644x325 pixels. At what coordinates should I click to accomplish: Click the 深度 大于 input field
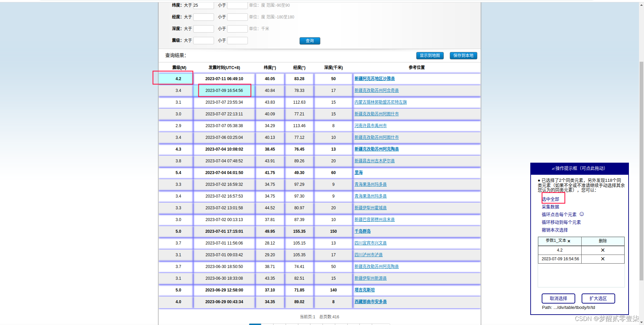203,29
